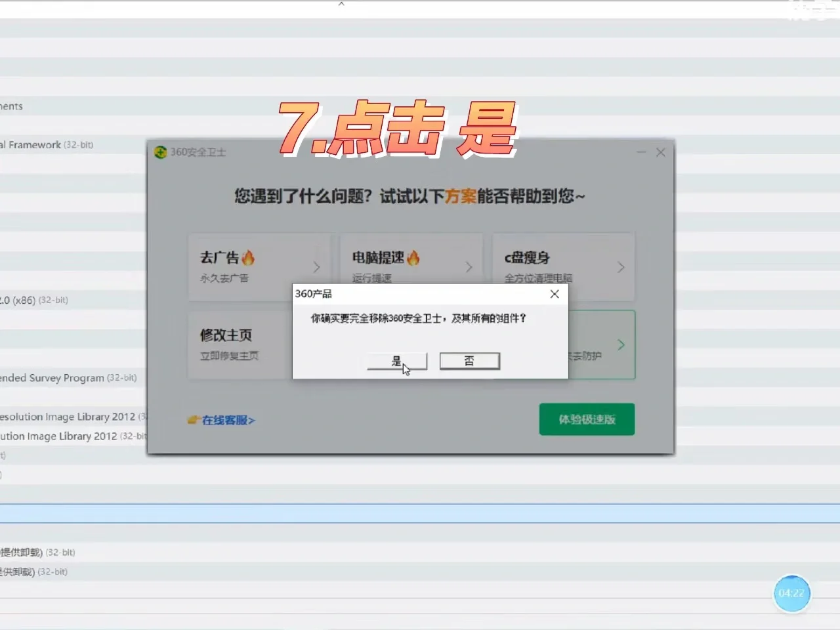
Task: Expand the 去广告 card chevron arrow
Action: point(316,267)
